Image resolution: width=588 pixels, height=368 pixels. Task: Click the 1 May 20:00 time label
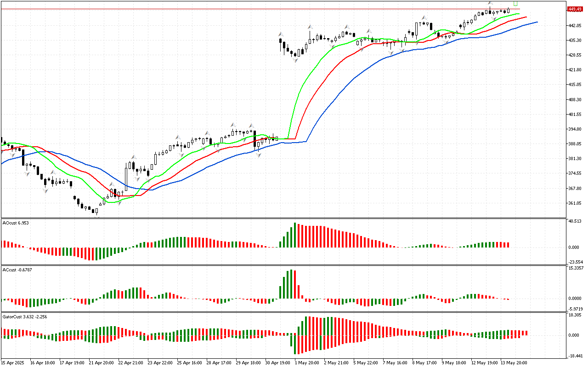(307, 362)
